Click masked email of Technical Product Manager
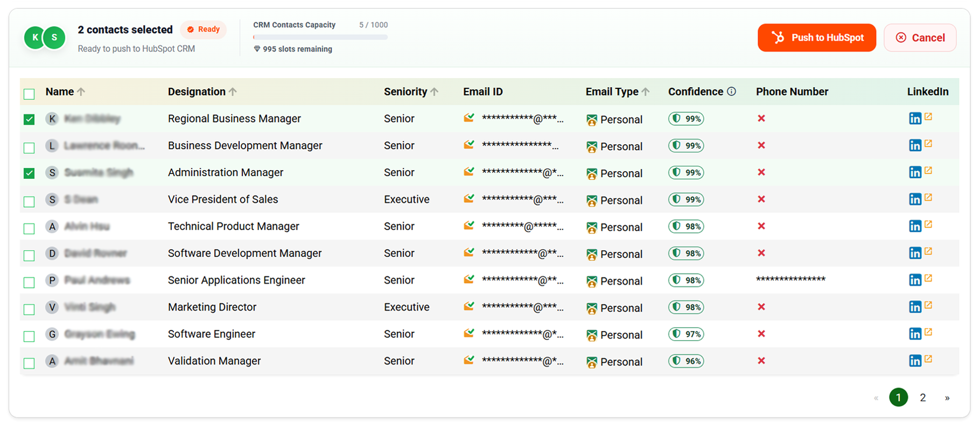The height and width of the screenshot is (428, 980). coord(522,227)
